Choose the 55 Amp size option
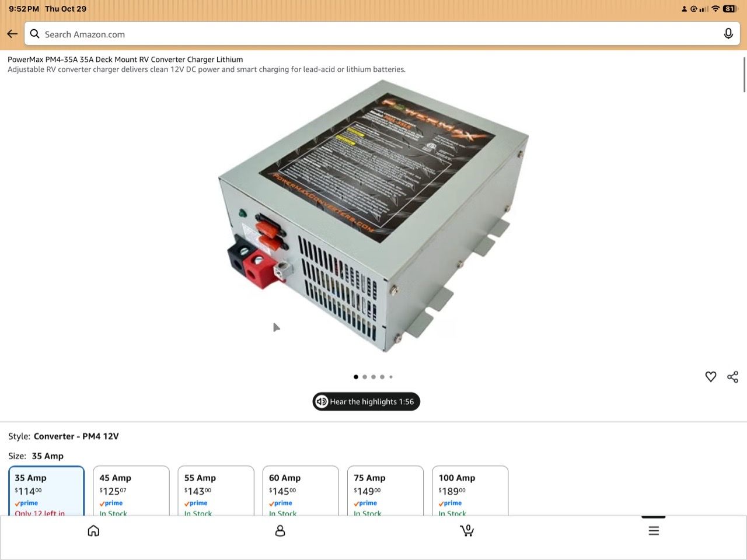 pyautogui.click(x=216, y=491)
